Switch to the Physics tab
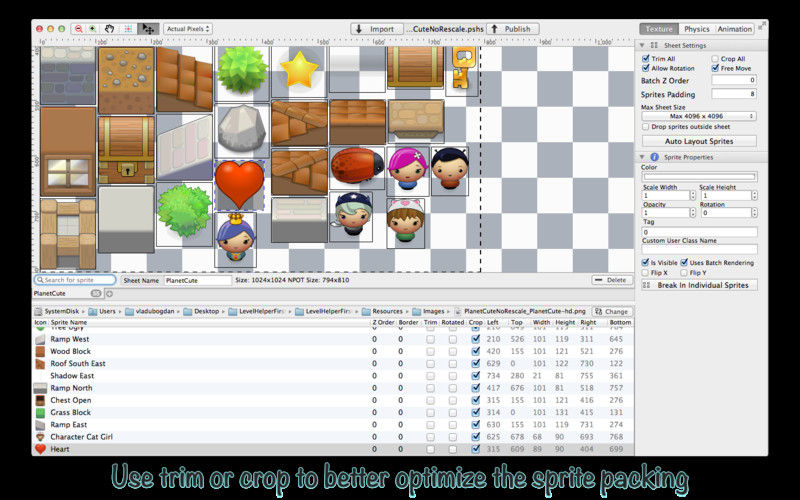Image resolution: width=800 pixels, height=500 pixels. point(696,29)
